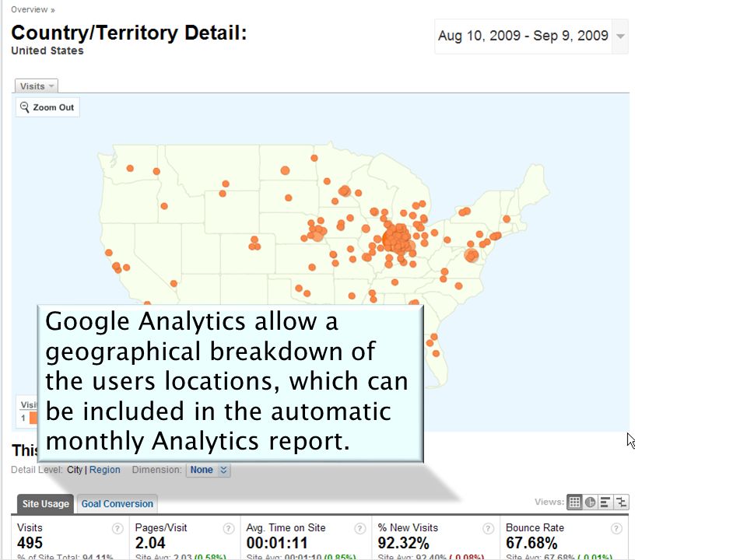The height and width of the screenshot is (560, 747).
Task: Select the Region detail level
Action: pyautogui.click(x=105, y=470)
